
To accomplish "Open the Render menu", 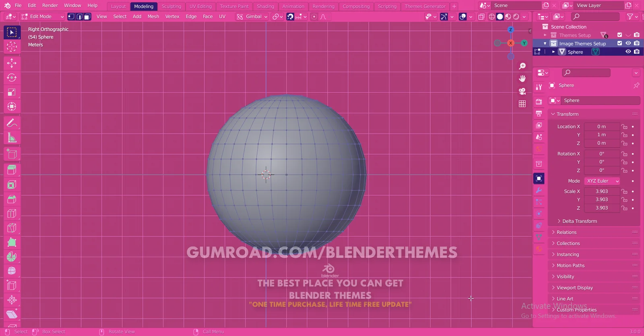I will point(50,6).
